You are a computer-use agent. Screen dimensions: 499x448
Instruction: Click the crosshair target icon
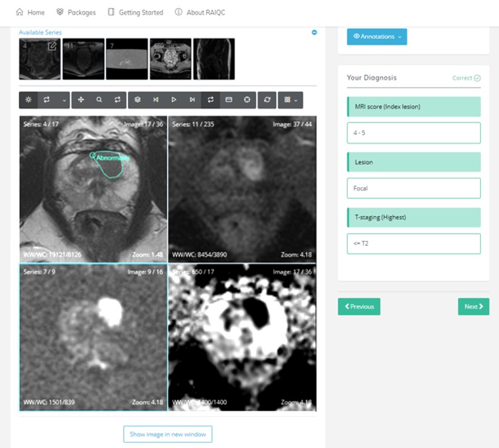tap(247, 100)
